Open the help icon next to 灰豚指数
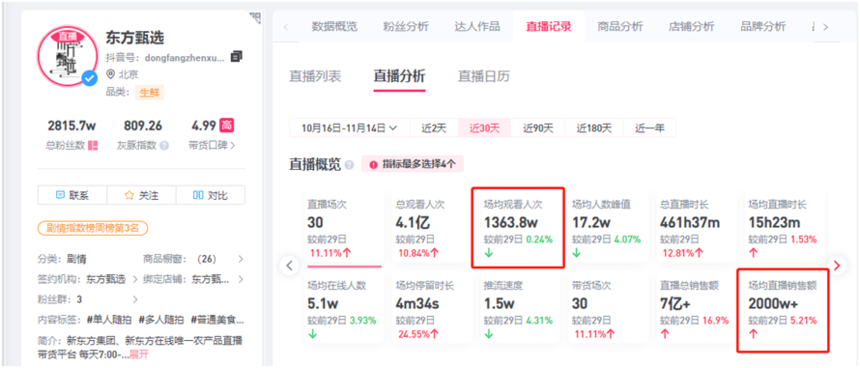This screenshot has width=860, height=368. tap(164, 146)
